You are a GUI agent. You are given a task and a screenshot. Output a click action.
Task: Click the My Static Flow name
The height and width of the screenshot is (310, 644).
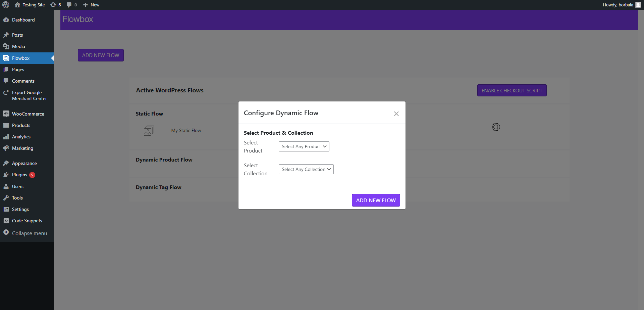186,130
